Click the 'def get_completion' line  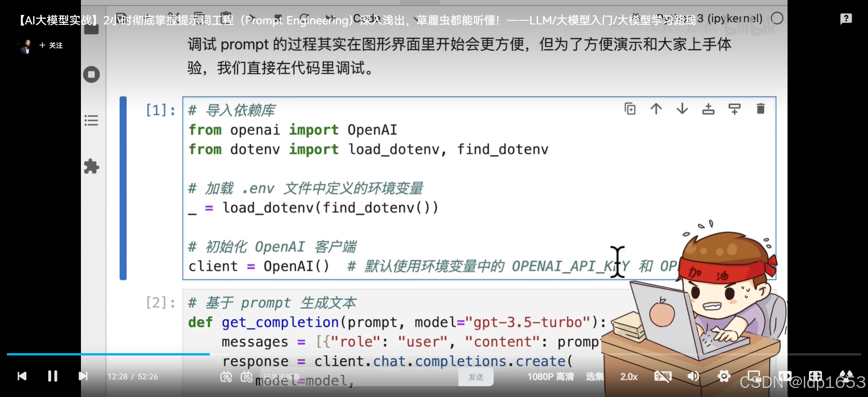(x=397, y=322)
